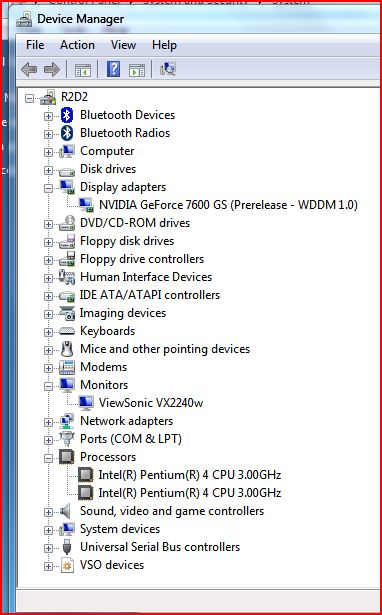Click the Network adapters icon
Image resolution: width=382 pixels, height=615 pixels.
(67, 421)
